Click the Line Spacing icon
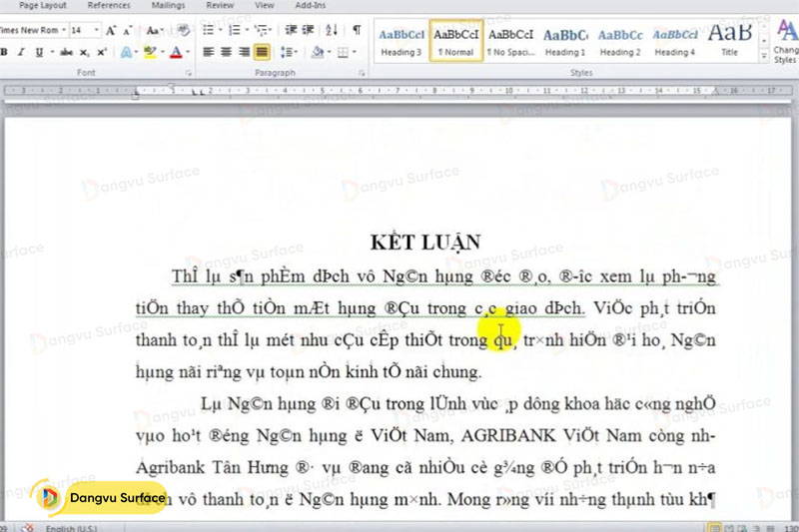Image resolution: width=799 pixels, height=532 pixels. [289, 52]
